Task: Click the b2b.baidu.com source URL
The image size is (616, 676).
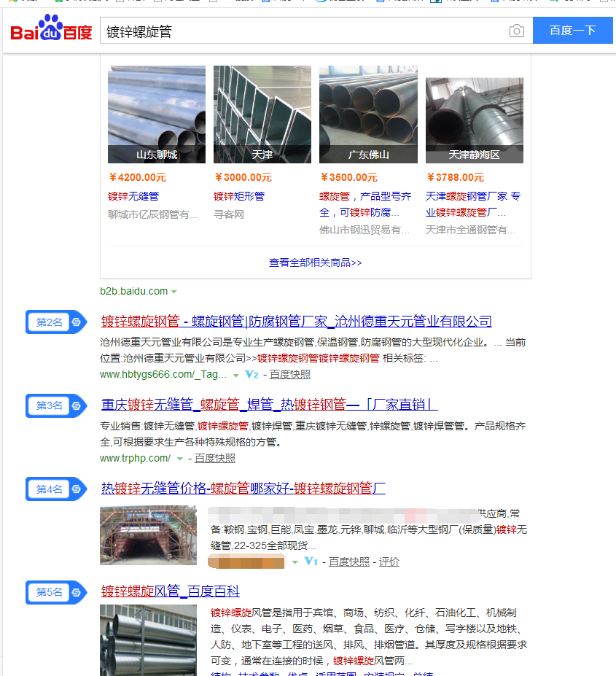Action: pyautogui.click(x=133, y=292)
